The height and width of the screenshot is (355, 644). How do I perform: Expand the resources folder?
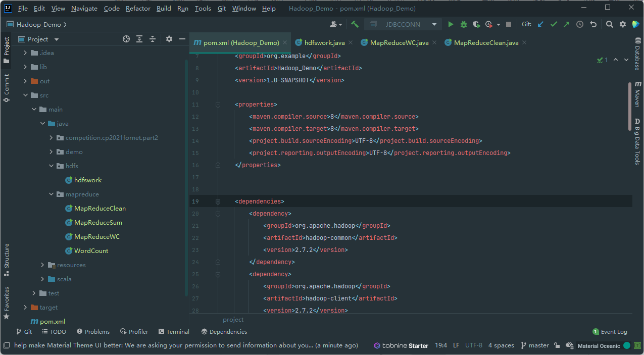tap(43, 265)
